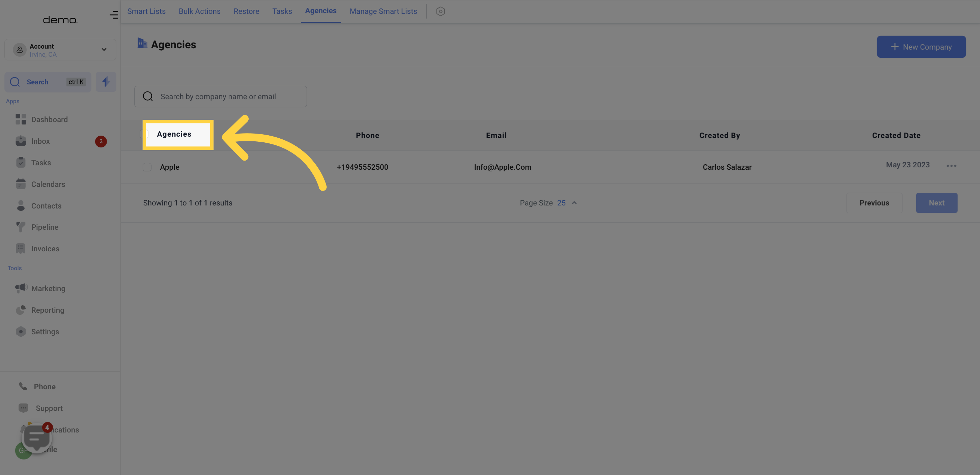Image resolution: width=980 pixels, height=475 pixels.
Task: Open the Manage Smart Lists tab
Action: 383,11
